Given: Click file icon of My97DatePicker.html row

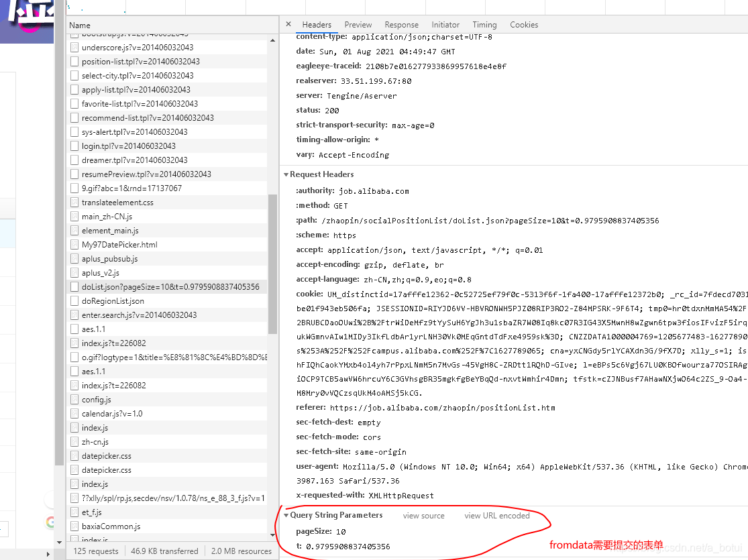Looking at the screenshot, I should 74,244.
